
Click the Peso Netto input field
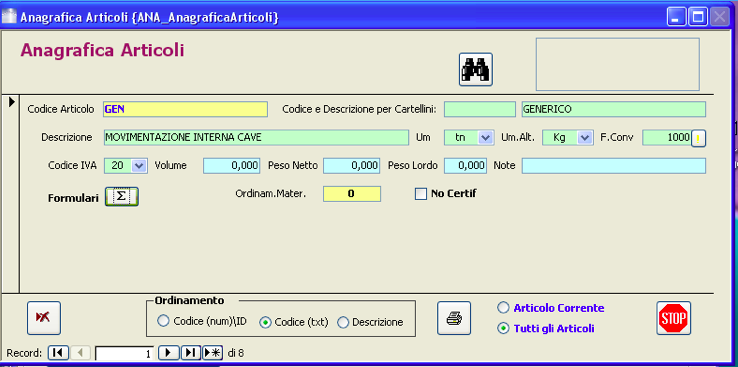tap(352, 166)
